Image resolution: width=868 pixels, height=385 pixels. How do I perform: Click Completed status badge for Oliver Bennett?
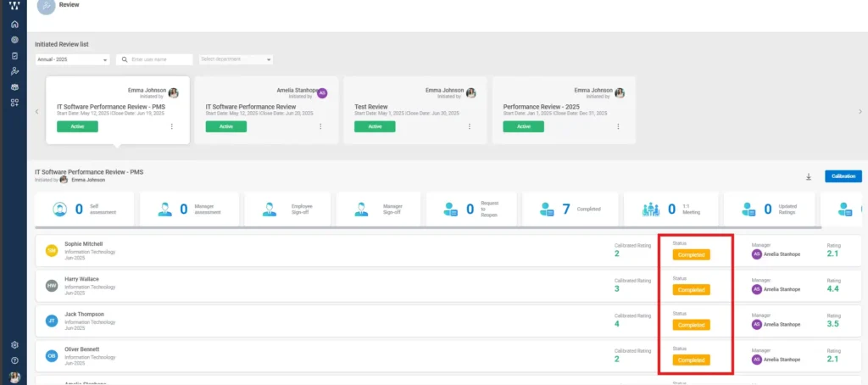[x=692, y=360]
